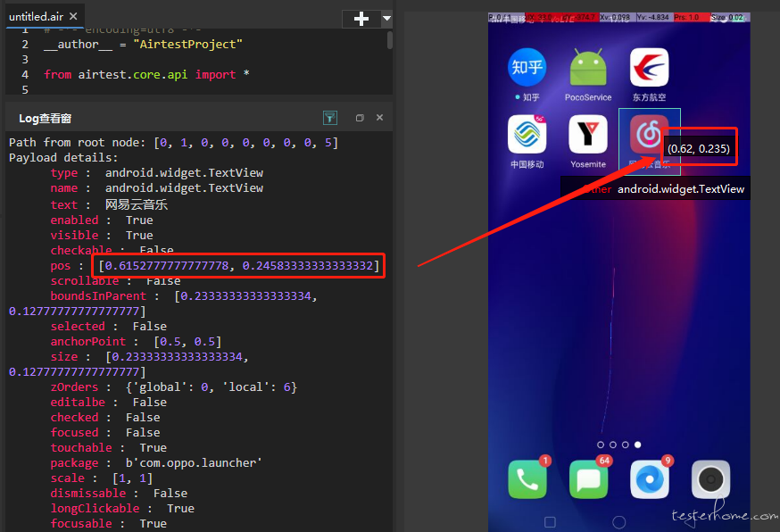Tap the PocoService Android icon
Image resolution: width=780 pixels, height=532 pixels.
(x=588, y=67)
